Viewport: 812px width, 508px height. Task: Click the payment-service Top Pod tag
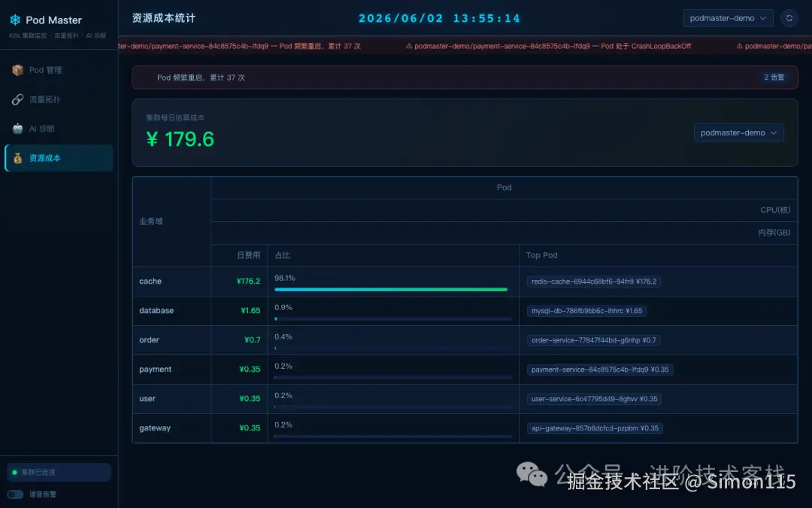pyautogui.click(x=600, y=370)
